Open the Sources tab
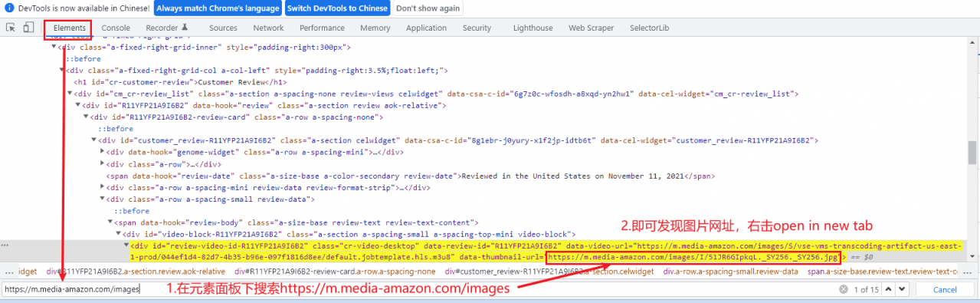980x303 pixels. click(x=223, y=28)
